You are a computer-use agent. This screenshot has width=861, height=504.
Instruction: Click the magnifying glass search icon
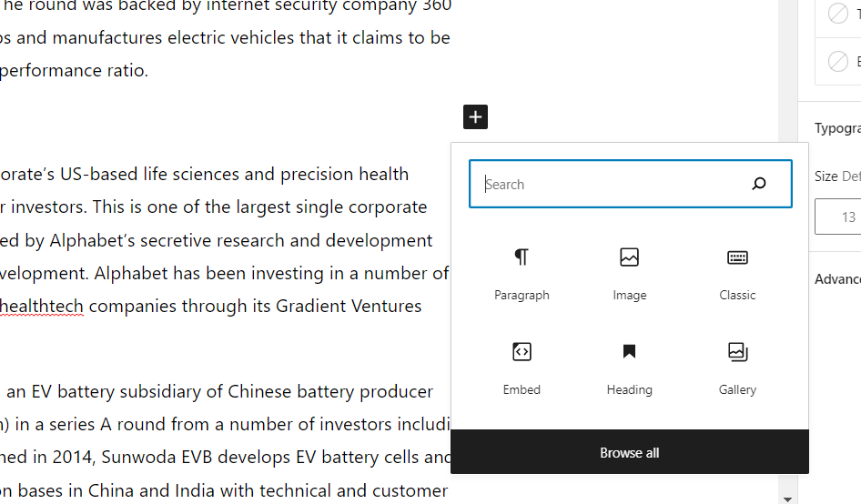click(758, 185)
